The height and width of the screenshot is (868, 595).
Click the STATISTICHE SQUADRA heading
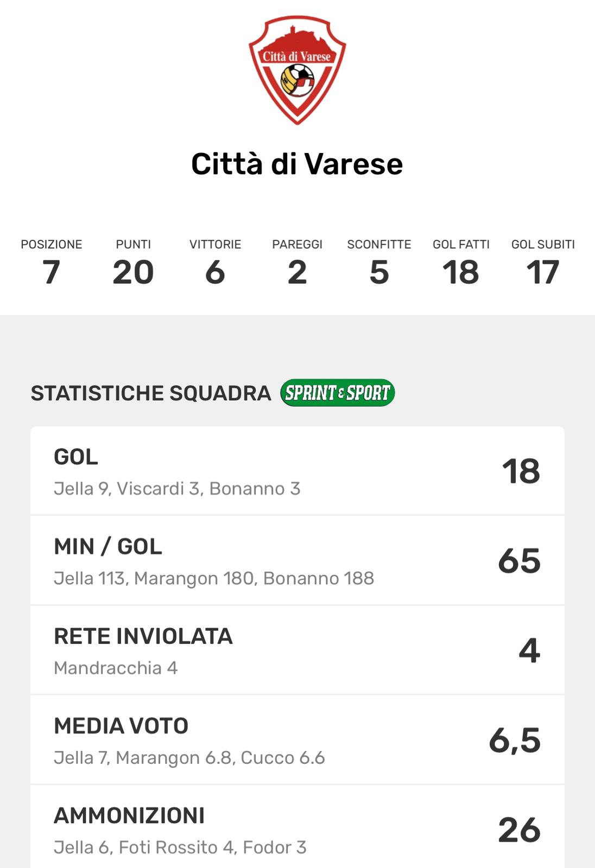point(150,393)
